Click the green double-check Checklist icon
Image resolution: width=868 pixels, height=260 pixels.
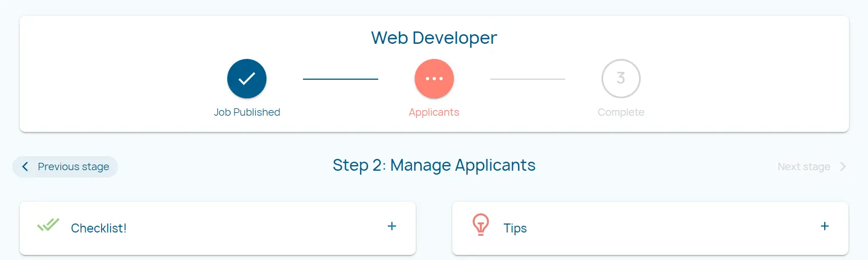pyautogui.click(x=48, y=225)
